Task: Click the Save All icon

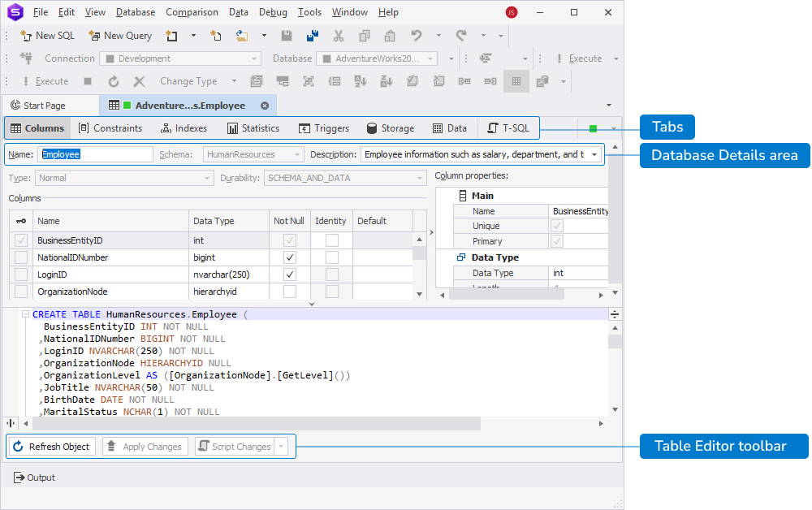Action: (313, 36)
